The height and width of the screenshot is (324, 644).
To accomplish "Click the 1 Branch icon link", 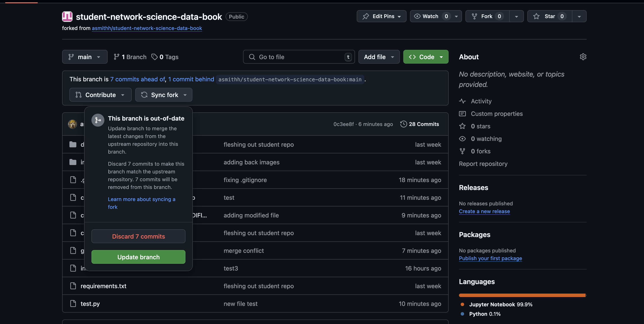I will [116, 57].
